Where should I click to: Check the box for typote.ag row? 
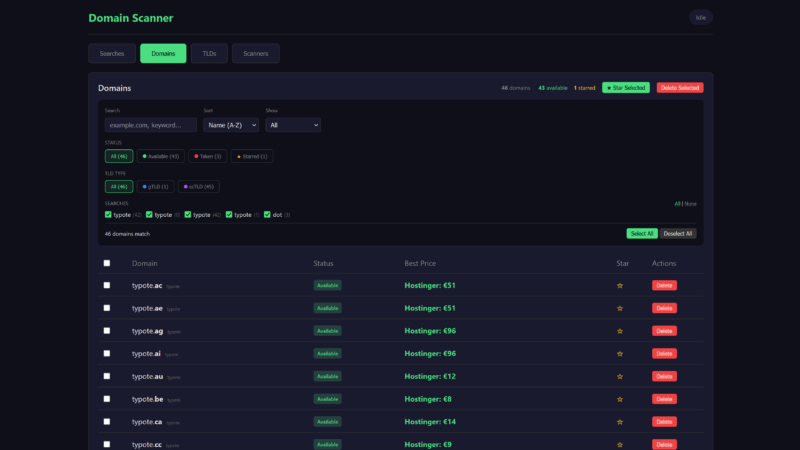(x=107, y=331)
